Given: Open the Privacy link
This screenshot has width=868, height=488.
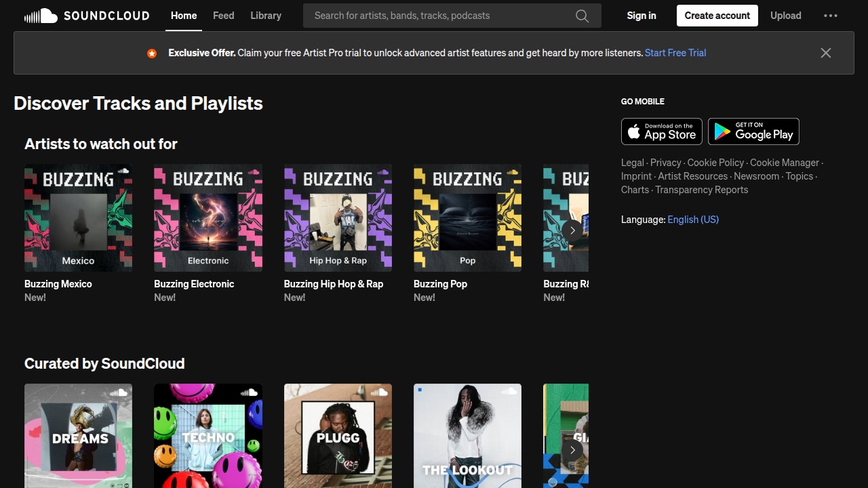Looking at the screenshot, I should coord(666,163).
